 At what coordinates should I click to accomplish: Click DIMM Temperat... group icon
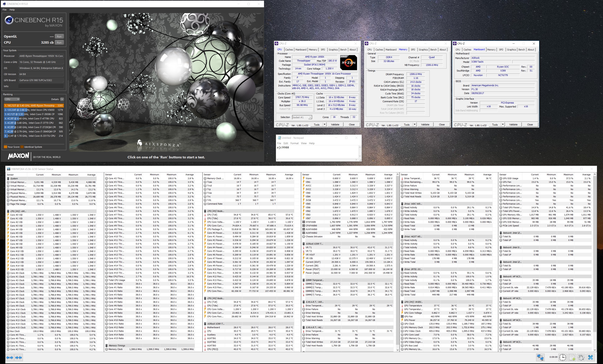tap(304, 280)
